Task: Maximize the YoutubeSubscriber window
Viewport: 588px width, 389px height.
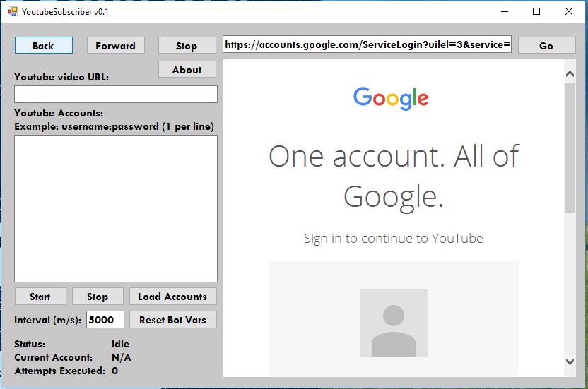Action: click(536, 11)
